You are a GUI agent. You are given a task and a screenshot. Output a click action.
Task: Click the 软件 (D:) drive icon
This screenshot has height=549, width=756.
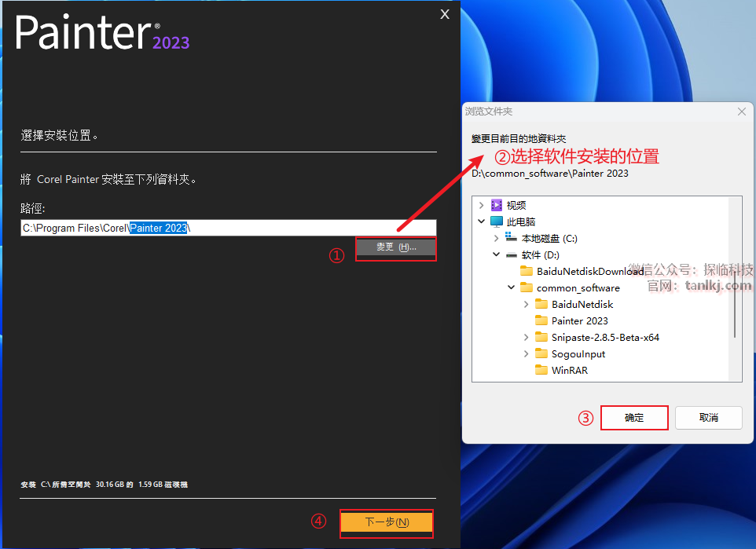point(511,255)
